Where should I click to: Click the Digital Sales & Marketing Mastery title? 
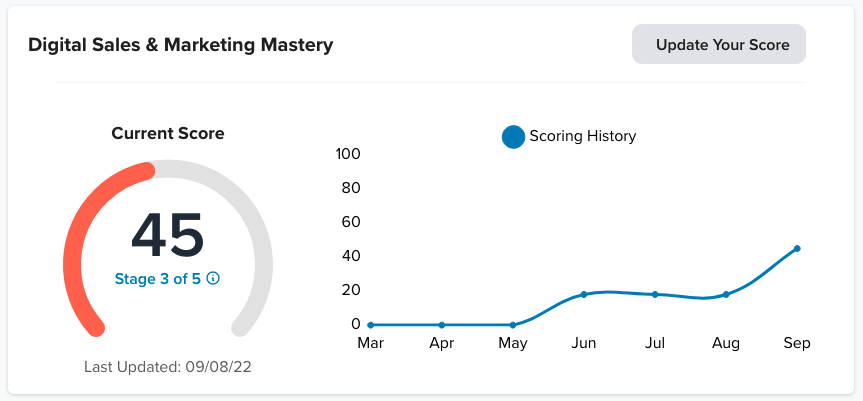pos(181,45)
